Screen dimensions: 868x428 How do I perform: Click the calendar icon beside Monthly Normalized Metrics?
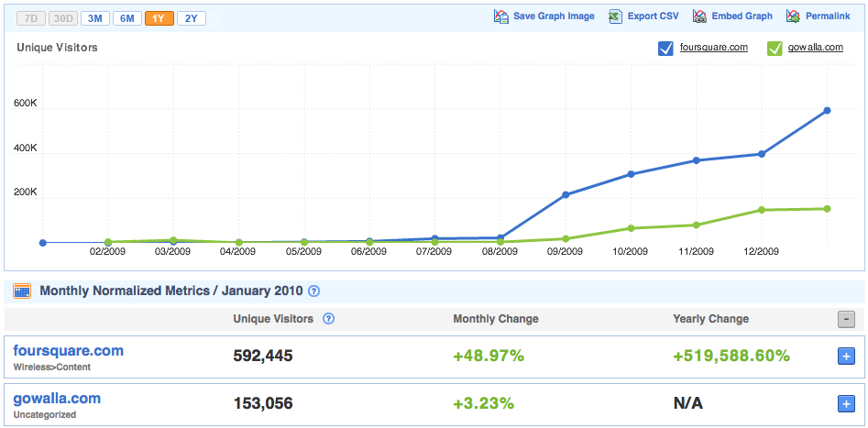pyautogui.click(x=22, y=291)
